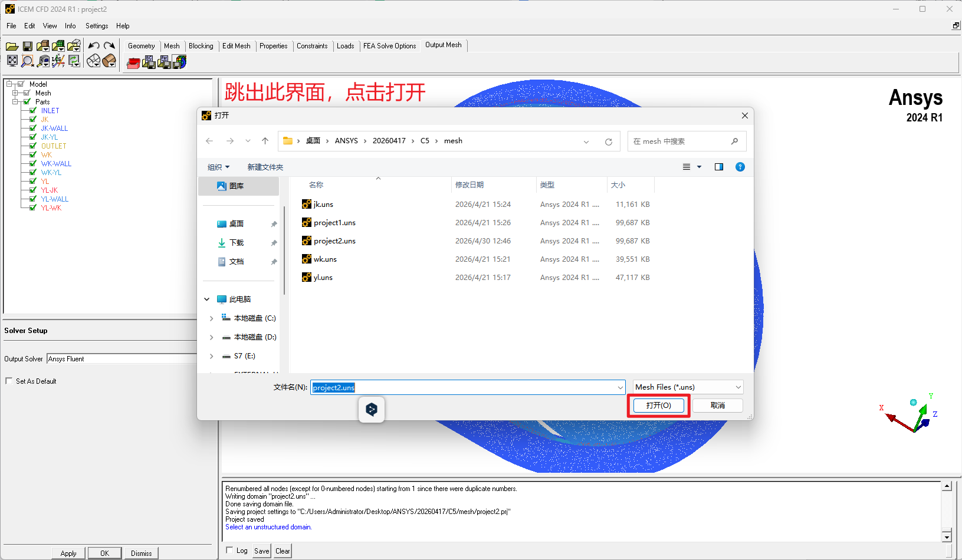Click the Refresh display icon
This screenshot has height=560, width=962.
pos(74,61)
